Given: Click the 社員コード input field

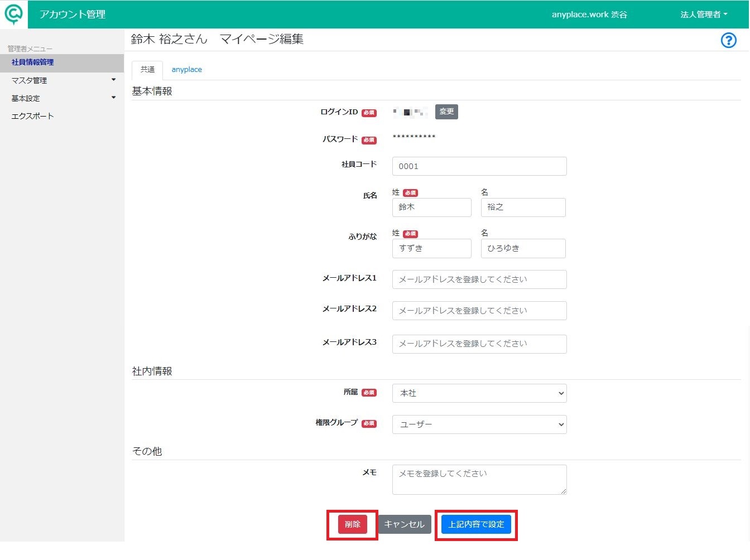Looking at the screenshot, I should (479, 166).
